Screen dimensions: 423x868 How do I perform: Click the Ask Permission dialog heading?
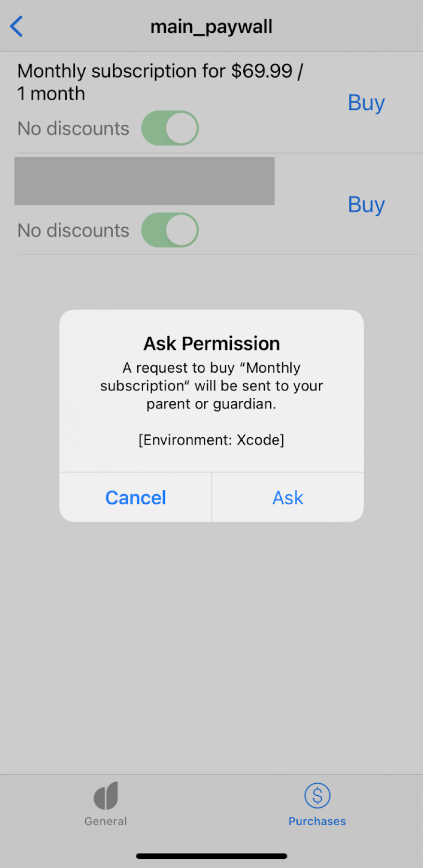(211, 343)
